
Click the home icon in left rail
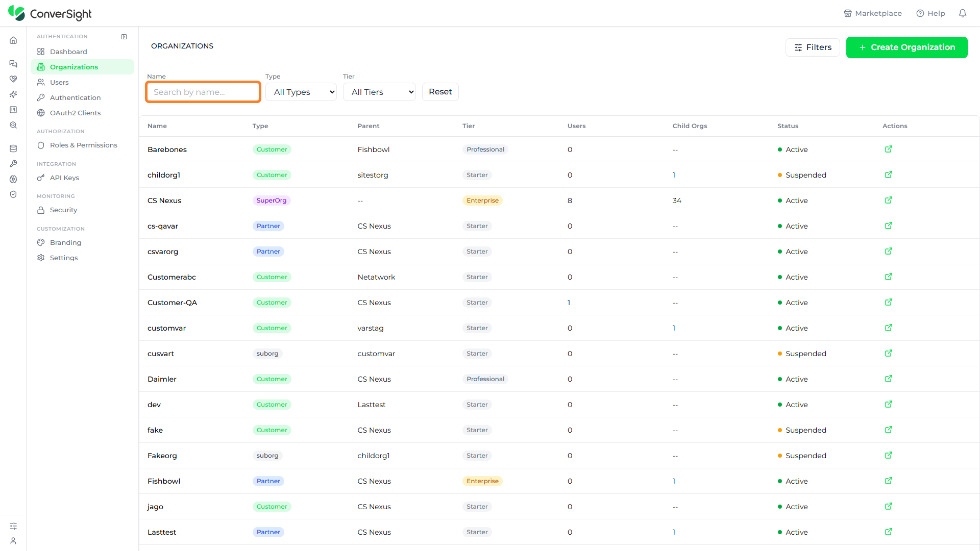(x=13, y=40)
